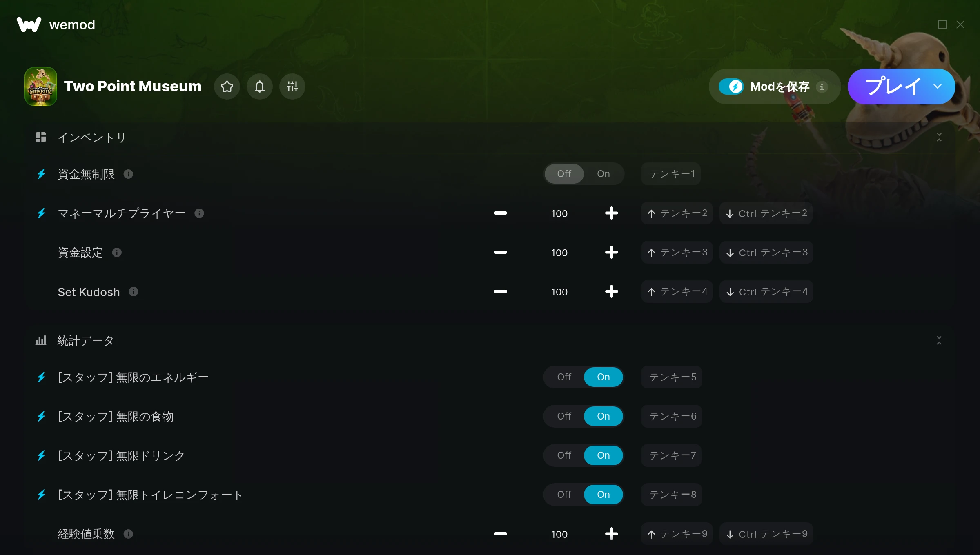Click the プレイ button
Viewport: 980px width, 555px height.
pyautogui.click(x=893, y=87)
